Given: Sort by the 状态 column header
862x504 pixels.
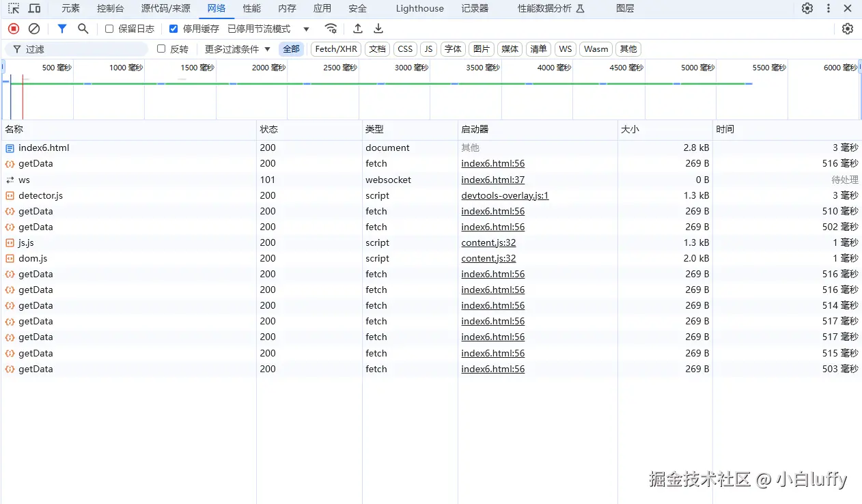Looking at the screenshot, I should (x=309, y=129).
